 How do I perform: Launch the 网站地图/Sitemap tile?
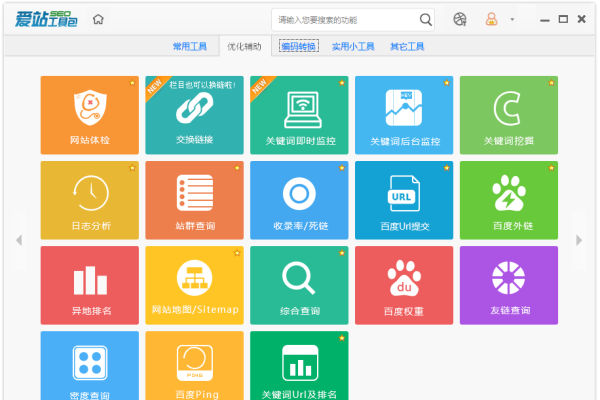(x=194, y=285)
